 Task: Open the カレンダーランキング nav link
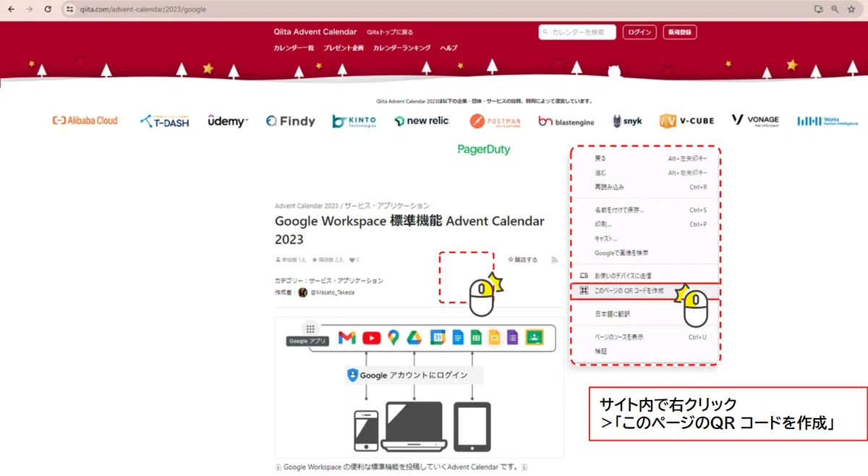402,48
